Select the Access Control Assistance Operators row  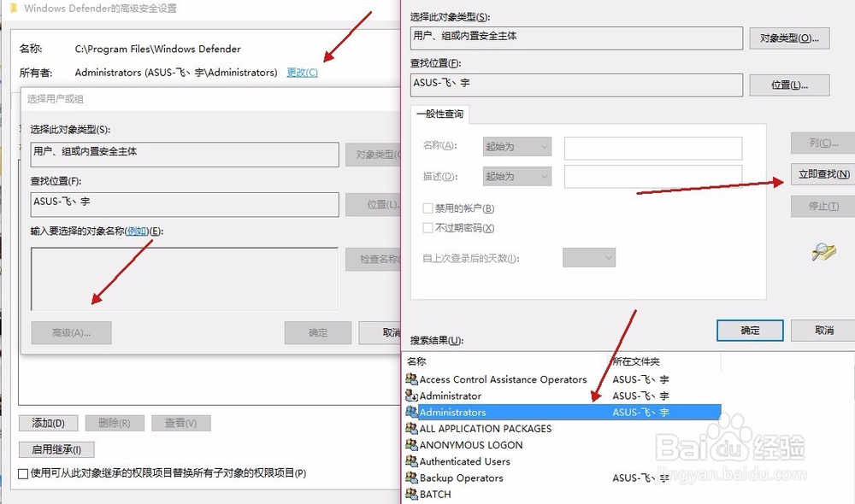[x=563, y=379]
